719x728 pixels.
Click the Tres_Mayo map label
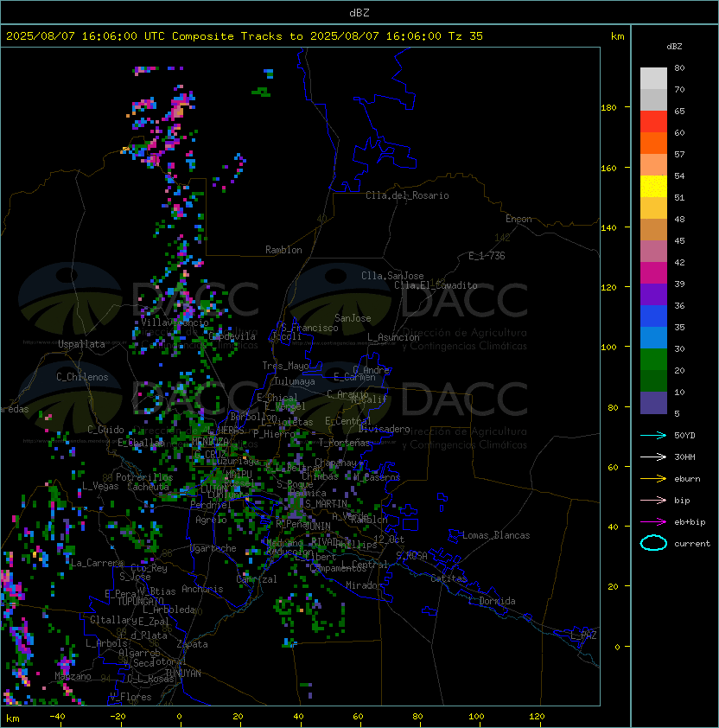[285, 366]
